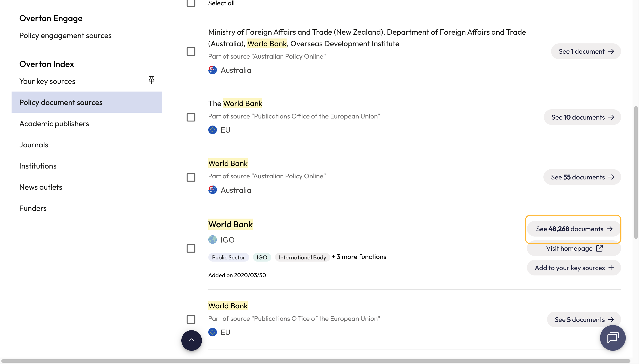
Task: Open the Funders section
Action: tap(33, 208)
